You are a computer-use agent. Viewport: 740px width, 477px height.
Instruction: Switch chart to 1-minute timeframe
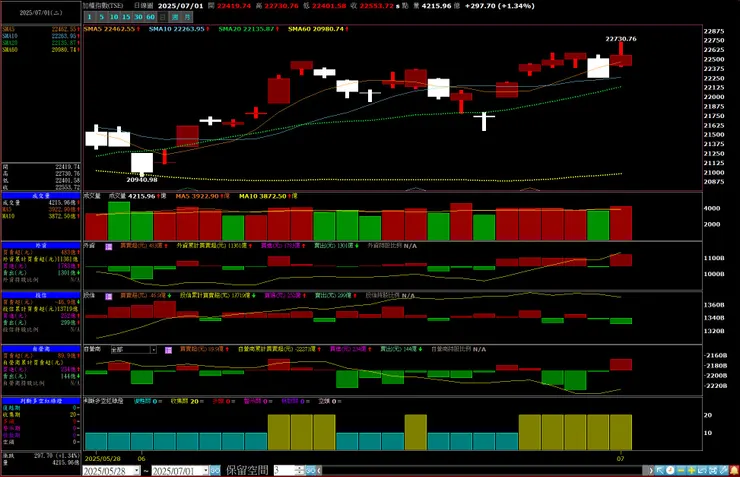pos(89,17)
